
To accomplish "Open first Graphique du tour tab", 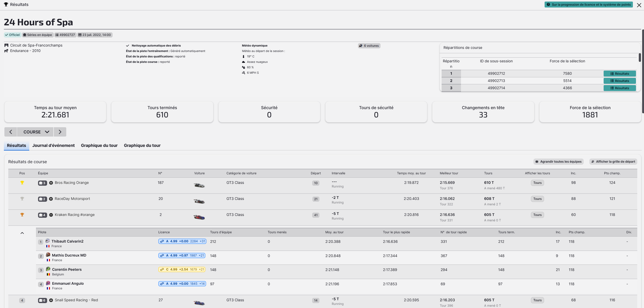I will point(99,145).
